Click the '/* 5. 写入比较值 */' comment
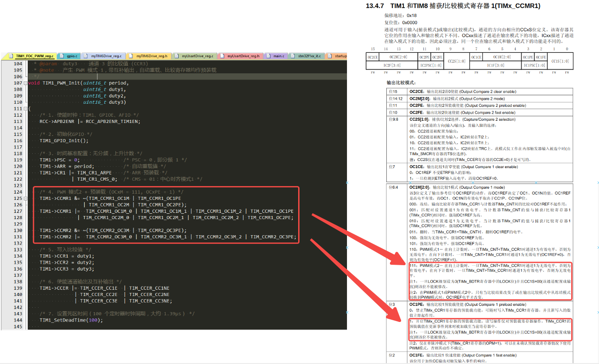The width and height of the screenshot is (599, 364). click(x=65, y=250)
